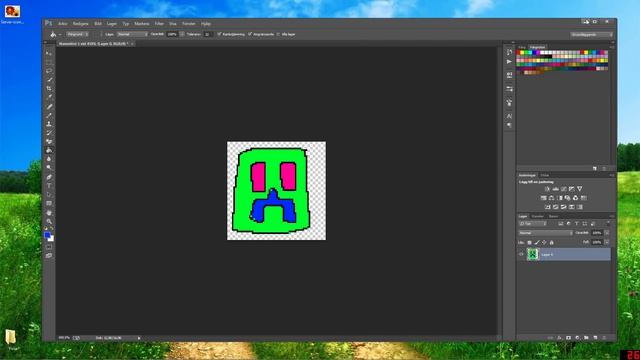Select the Eyedropper tool
Viewport: 640px width, 360px height.
tap(49, 97)
